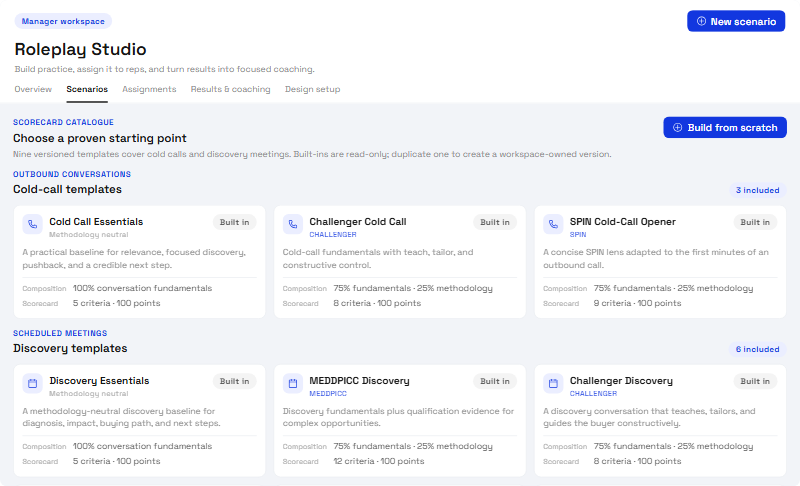This screenshot has width=800, height=486.
Task: Click '12 criteria · 100 points' on MEDDPICC Discovery
Action: 379,461
